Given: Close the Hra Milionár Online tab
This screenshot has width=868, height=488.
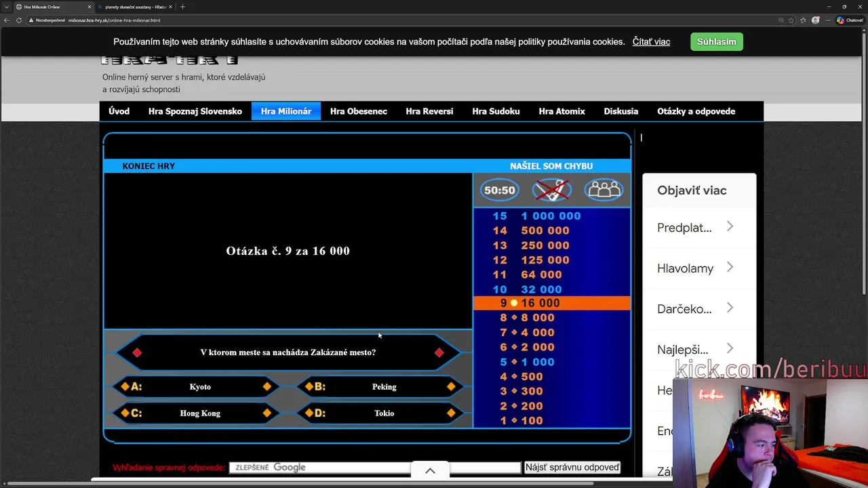Looking at the screenshot, I should tap(89, 7).
